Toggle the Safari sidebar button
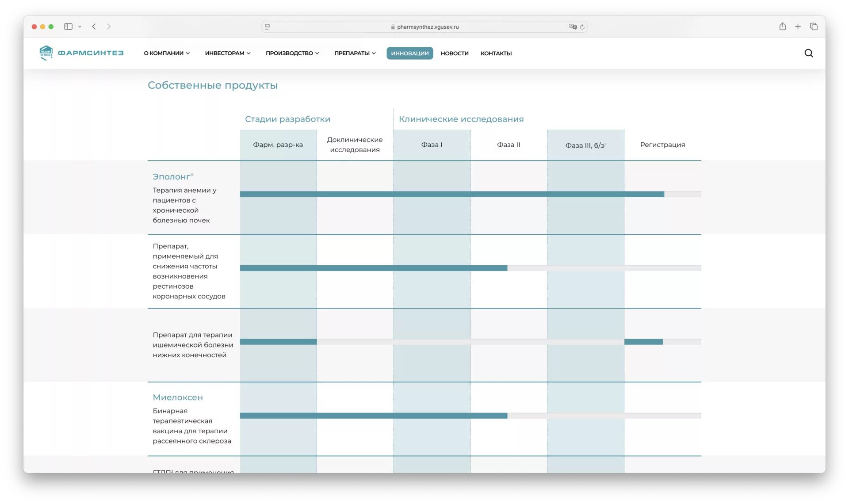This screenshot has width=849, height=504. click(x=68, y=27)
